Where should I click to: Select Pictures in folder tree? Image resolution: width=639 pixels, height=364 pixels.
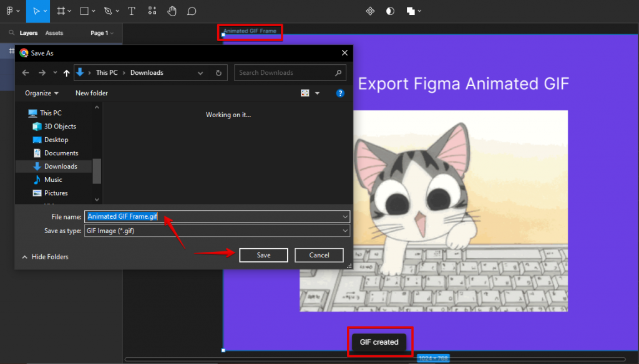click(x=51, y=193)
